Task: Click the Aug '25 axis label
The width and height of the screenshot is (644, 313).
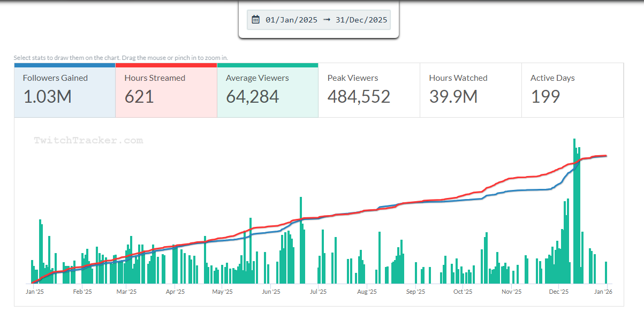Action: 367,292
